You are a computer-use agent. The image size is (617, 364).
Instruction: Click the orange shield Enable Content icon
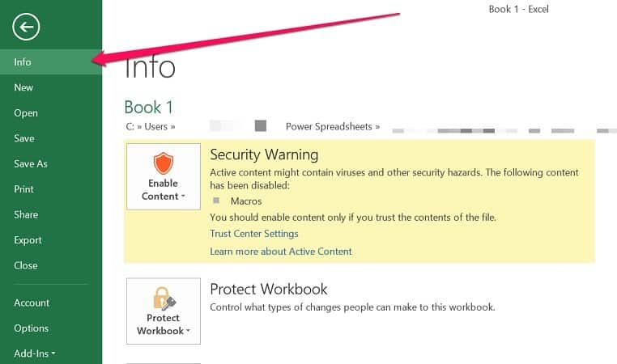tap(163, 164)
